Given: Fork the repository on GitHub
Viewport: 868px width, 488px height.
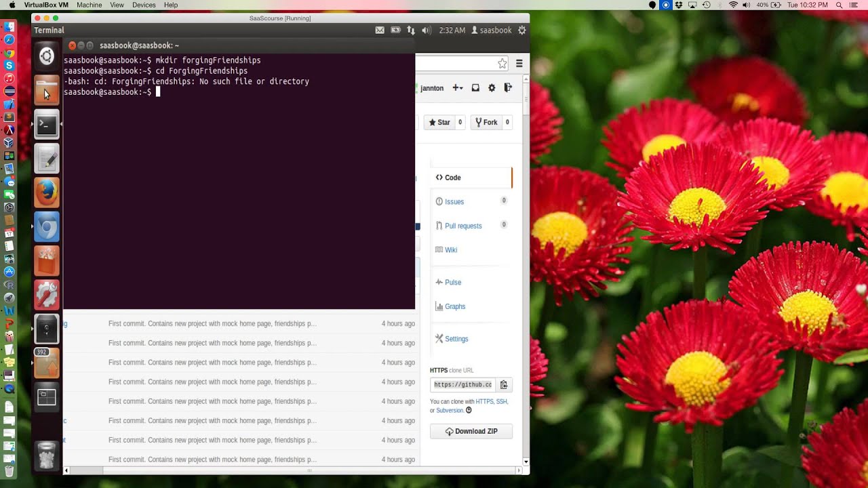Looking at the screenshot, I should 486,123.
